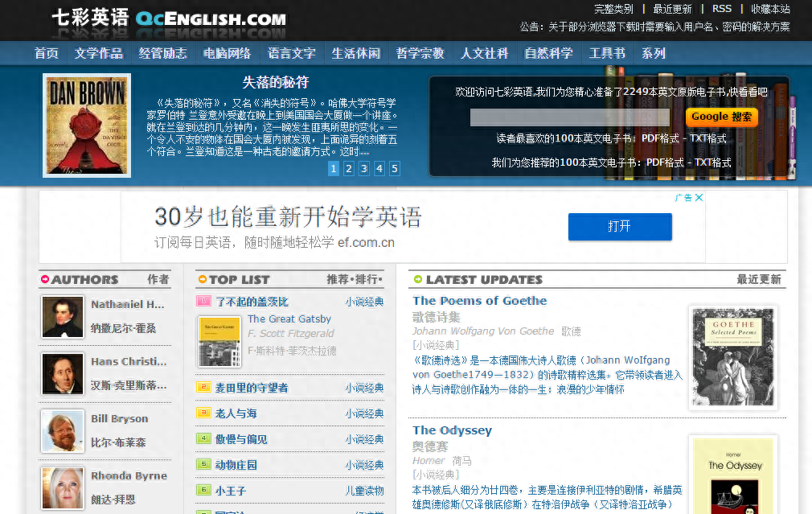This screenshot has width=812, height=514.
Task: Open PDF格式 of recommended 100 ebooks
Action: pos(665,162)
